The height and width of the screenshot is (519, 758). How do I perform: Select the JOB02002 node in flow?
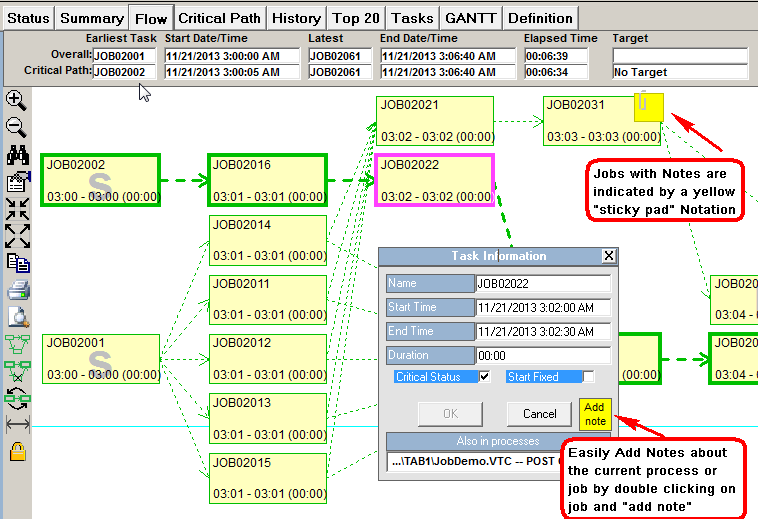[x=101, y=180]
